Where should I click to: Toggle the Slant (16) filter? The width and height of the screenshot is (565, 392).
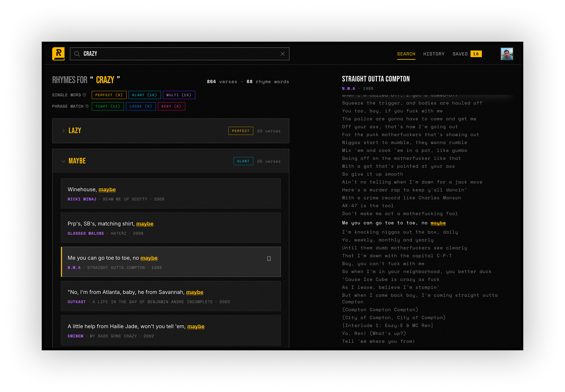click(x=144, y=95)
